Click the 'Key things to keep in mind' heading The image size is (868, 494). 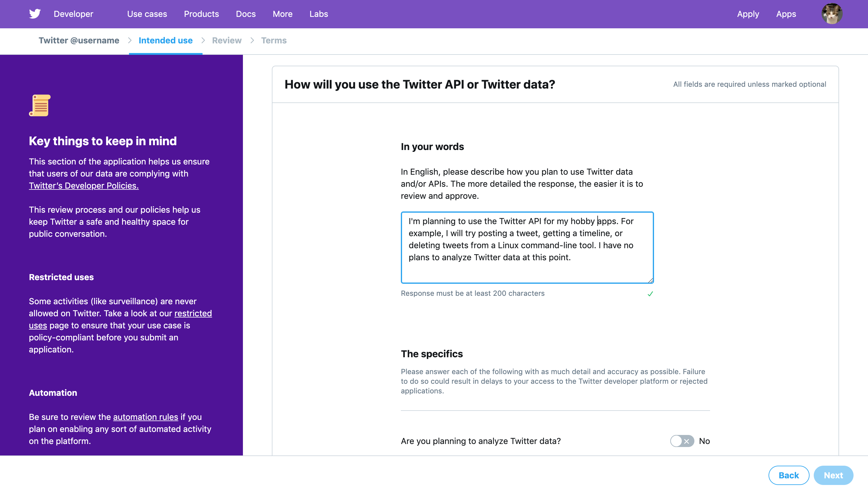(102, 141)
